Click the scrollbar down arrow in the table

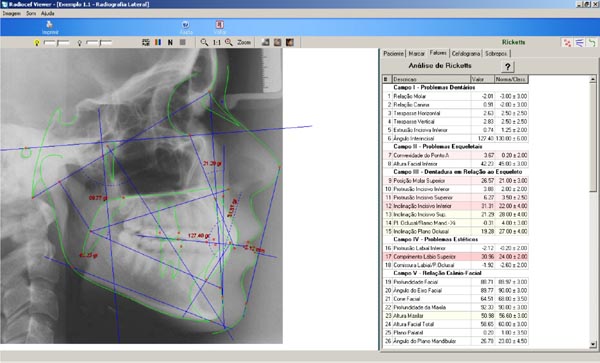tap(593, 344)
